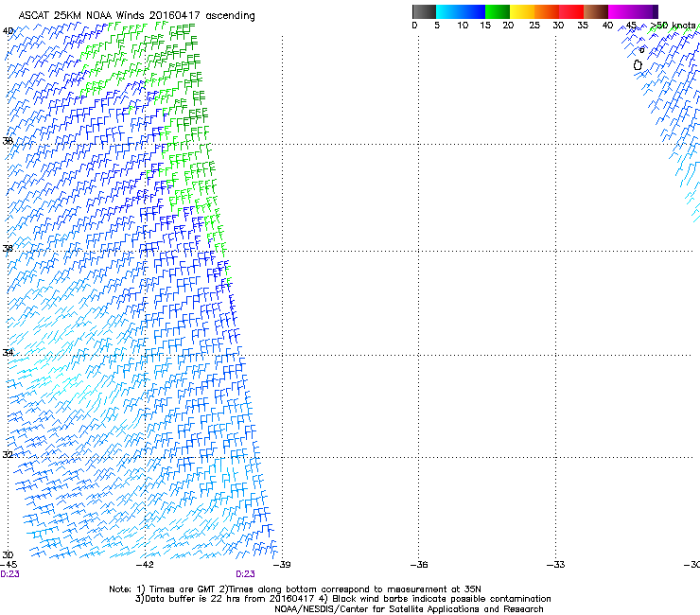Click the '>50 knots' legend label
The width and height of the screenshot is (700, 615).
673,26
